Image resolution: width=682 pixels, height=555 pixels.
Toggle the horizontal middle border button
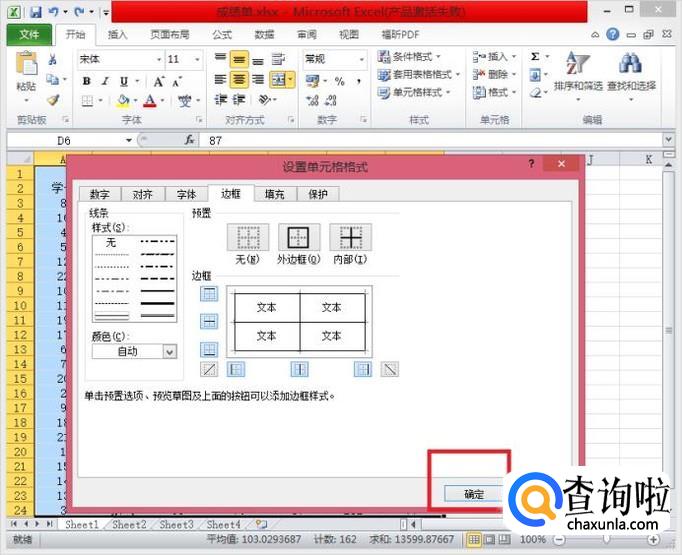click(x=209, y=322)
